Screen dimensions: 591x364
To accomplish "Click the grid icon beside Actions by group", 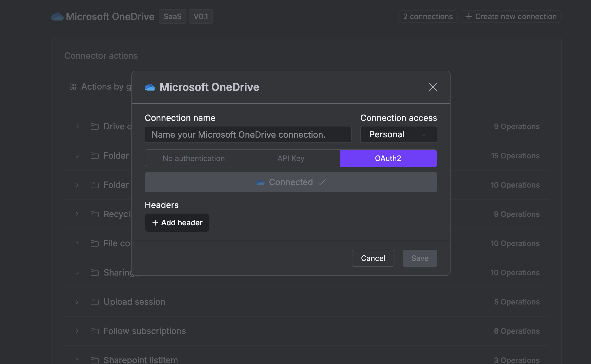I will click(x=73, y=87).
